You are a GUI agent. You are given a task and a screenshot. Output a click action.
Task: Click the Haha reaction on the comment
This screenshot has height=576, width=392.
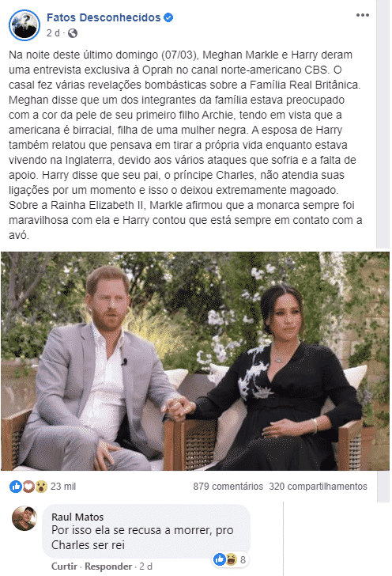(x=232, y=559)
